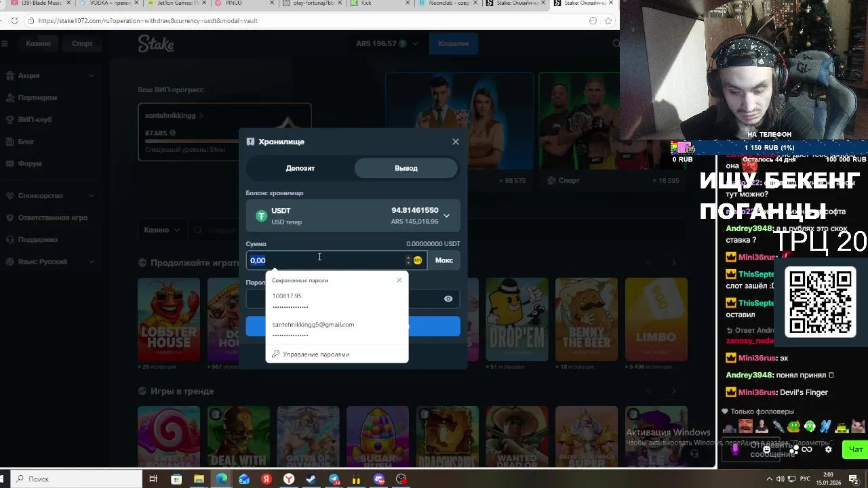Reload the page with refresh icon
This screenshot has height=488, width=868.
(x=14, y=20)
